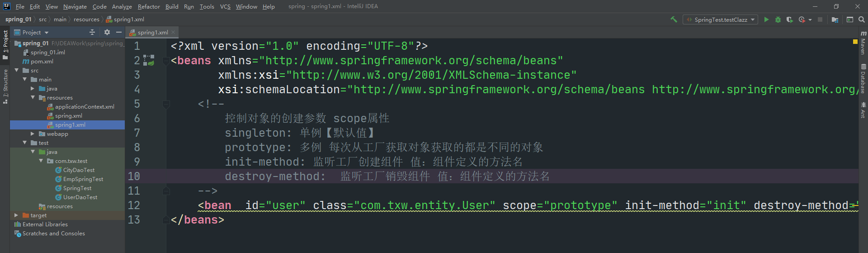The image size is (868, 253).
Task: Select the spring1.xml editor tab
Action: [x=152, y=32]
